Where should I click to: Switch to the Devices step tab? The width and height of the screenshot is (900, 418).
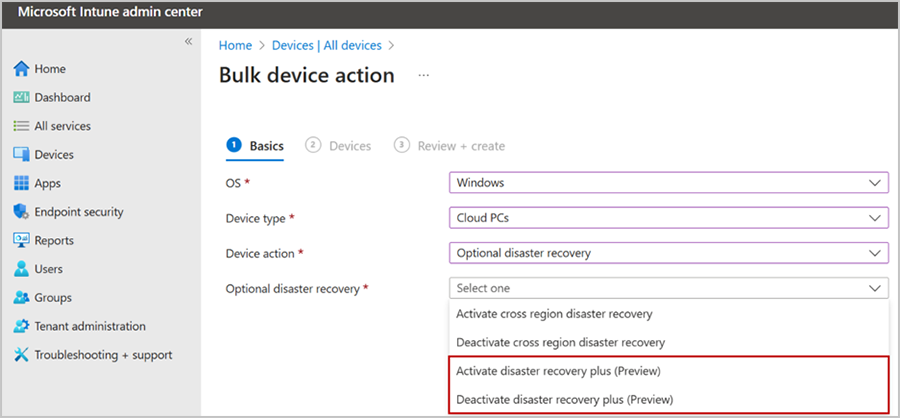coord(339,146)
